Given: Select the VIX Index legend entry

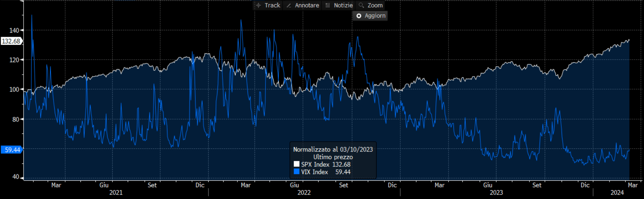Looking at the screenshot, I should tap(315, 172).
